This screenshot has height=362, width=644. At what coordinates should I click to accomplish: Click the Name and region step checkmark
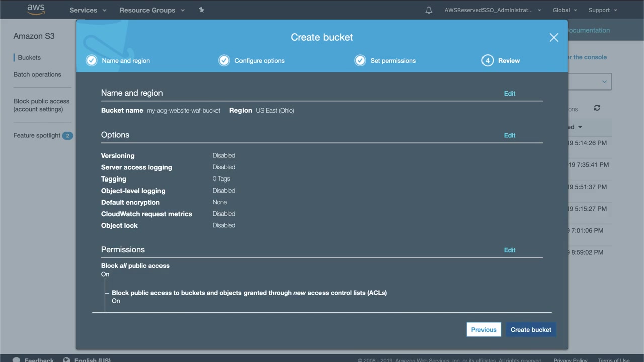91,60
